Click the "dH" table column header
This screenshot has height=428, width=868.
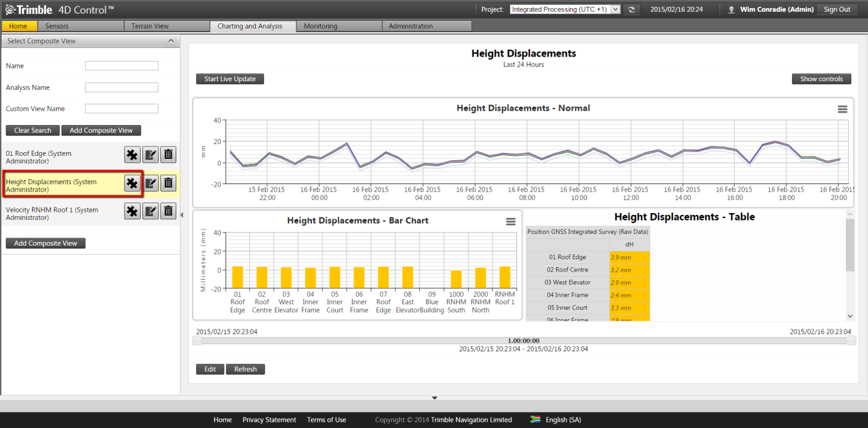click(629, 244)
